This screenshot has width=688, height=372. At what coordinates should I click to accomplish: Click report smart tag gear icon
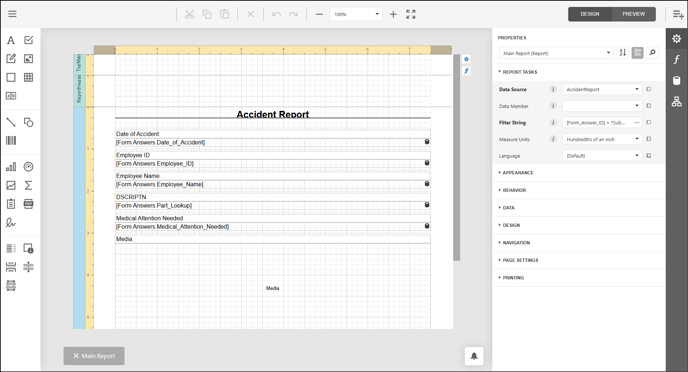click(x=466, y=59)
